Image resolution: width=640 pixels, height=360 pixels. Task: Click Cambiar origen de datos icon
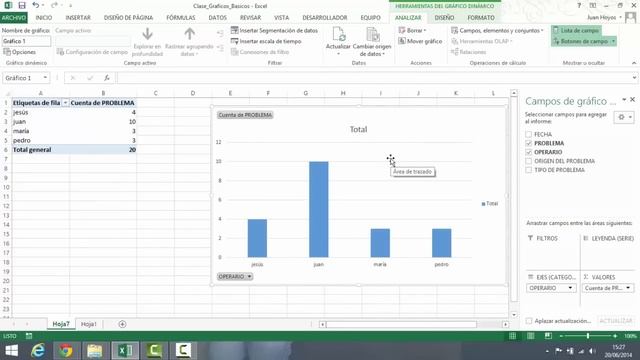pos(372,35)
